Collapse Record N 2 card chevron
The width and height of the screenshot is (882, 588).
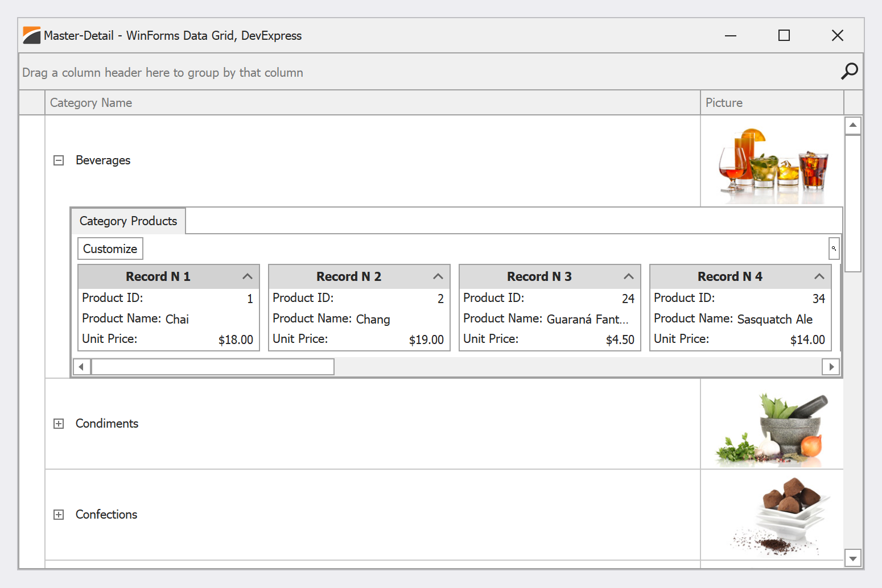438,276
